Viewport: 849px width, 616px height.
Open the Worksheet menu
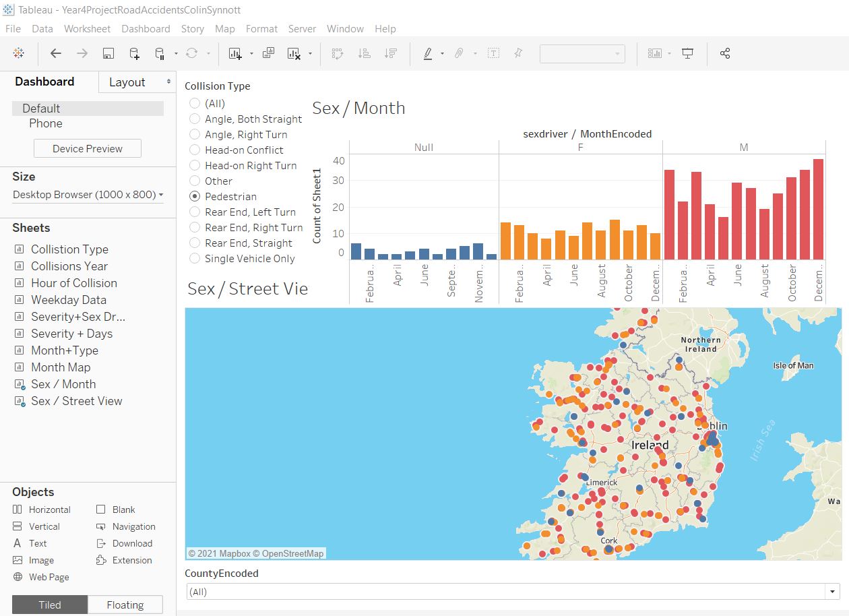(87, 29)
